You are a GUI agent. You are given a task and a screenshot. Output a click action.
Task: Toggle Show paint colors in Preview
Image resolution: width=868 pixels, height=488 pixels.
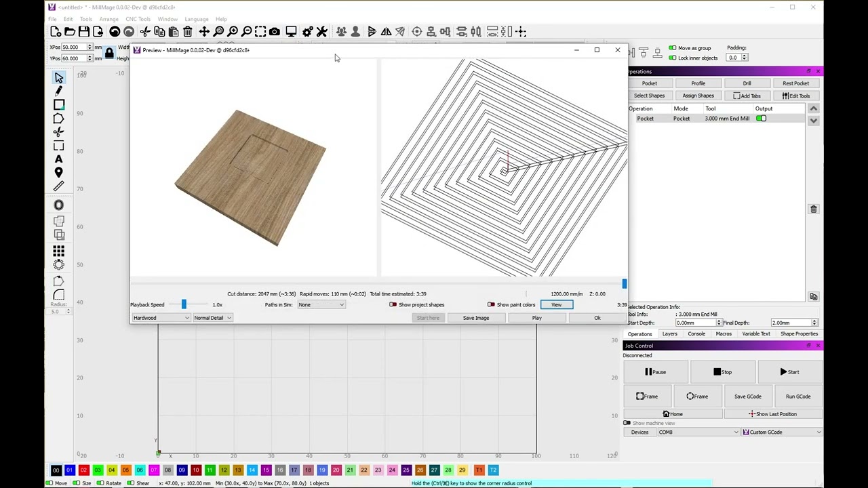click(491, 304)
